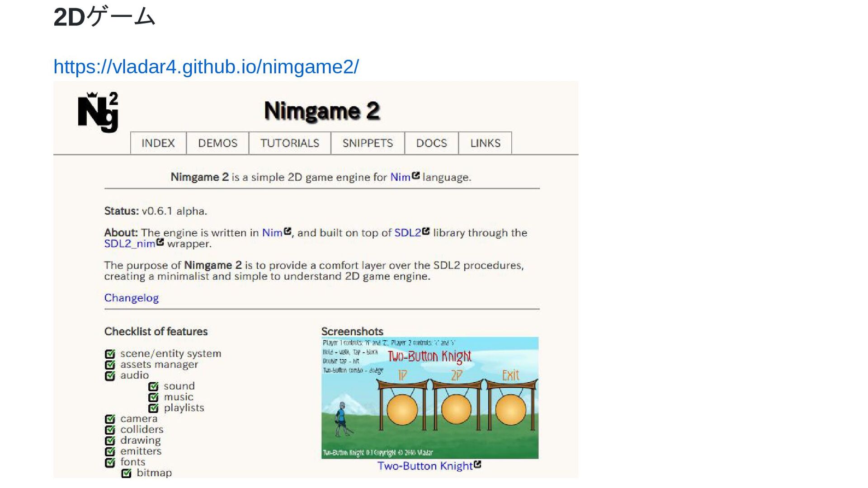Toggle the playlists checkbox
The width and height of the screenshot is (868, 488).
(154, 408)
